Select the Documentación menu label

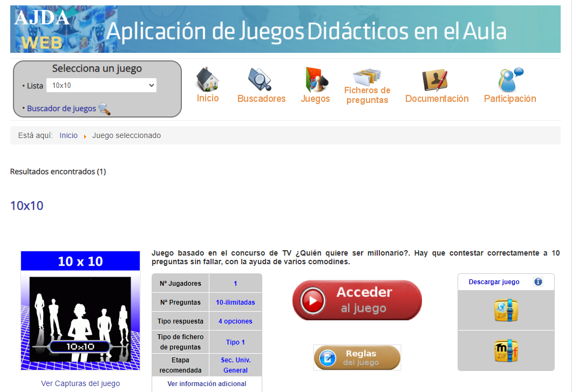[437, 99]
